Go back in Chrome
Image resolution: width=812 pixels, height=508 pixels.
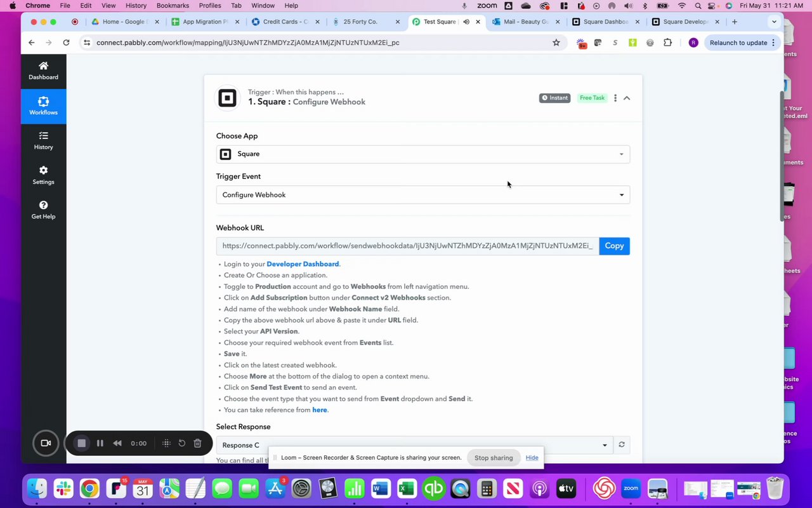pyautogui.click(x=32, y=43)
